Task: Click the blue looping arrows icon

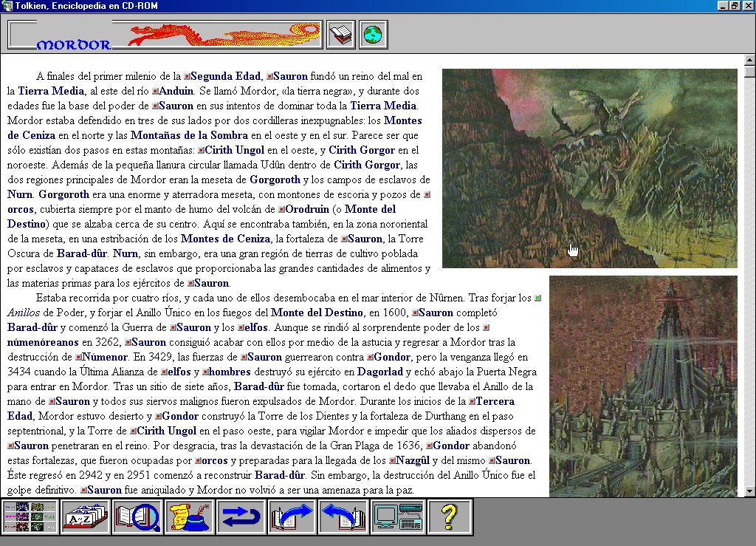Action: (x=241, y=517)
